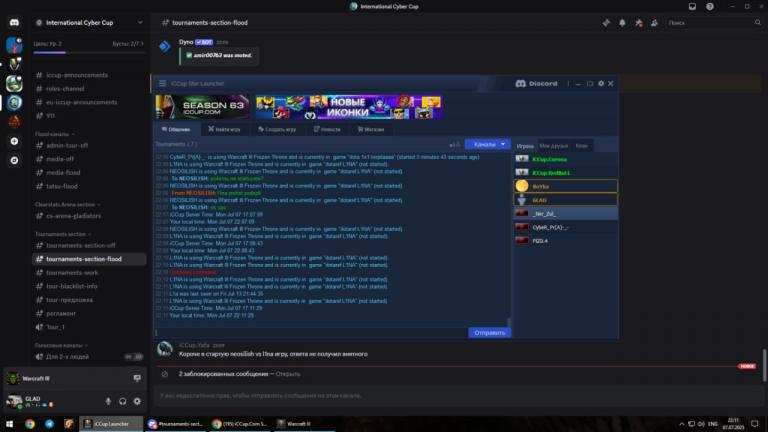
Task: Open the threads icon in channel header
Action: click(606, 23)
